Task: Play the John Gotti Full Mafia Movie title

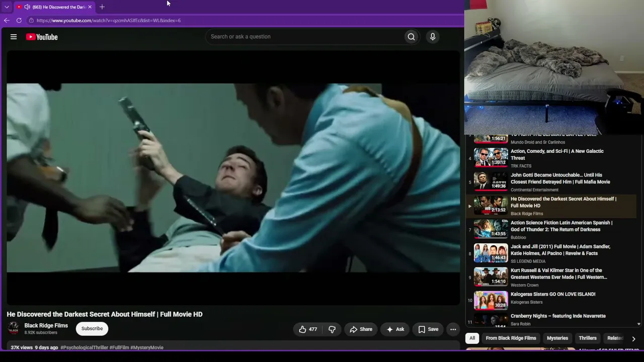Action: point(560,178)
